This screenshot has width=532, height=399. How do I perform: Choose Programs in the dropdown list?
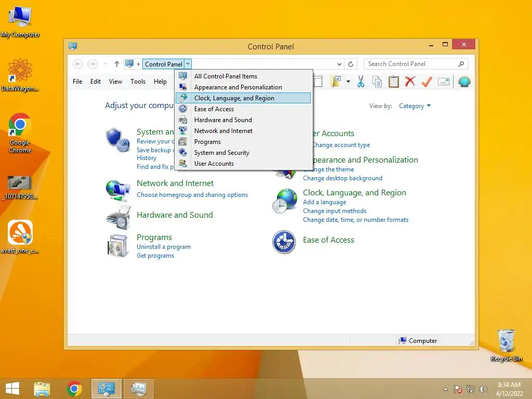click(x=243, y=142)
